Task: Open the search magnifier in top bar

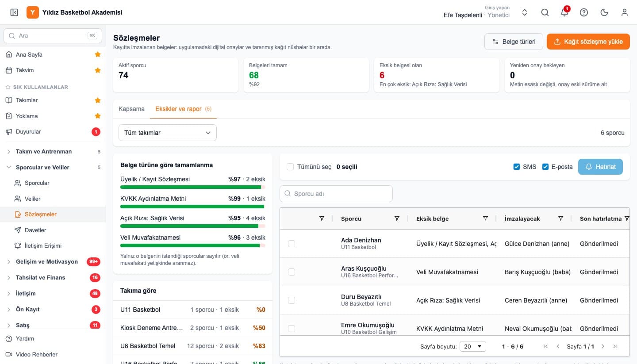Action: pos(545,12)
